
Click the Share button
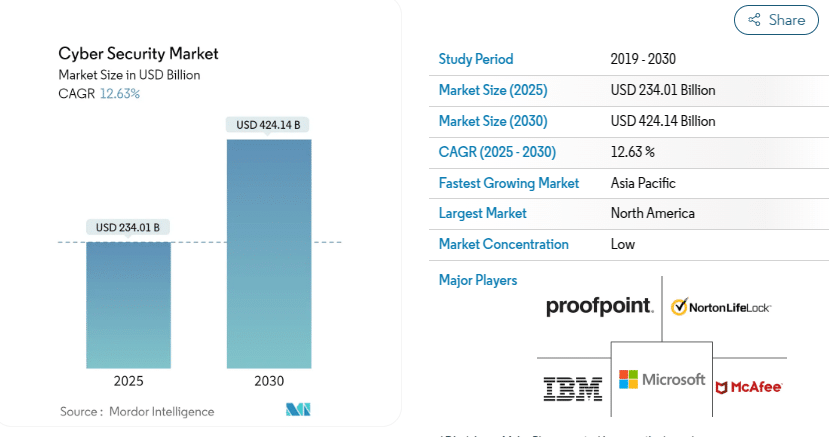pos(775,20)
